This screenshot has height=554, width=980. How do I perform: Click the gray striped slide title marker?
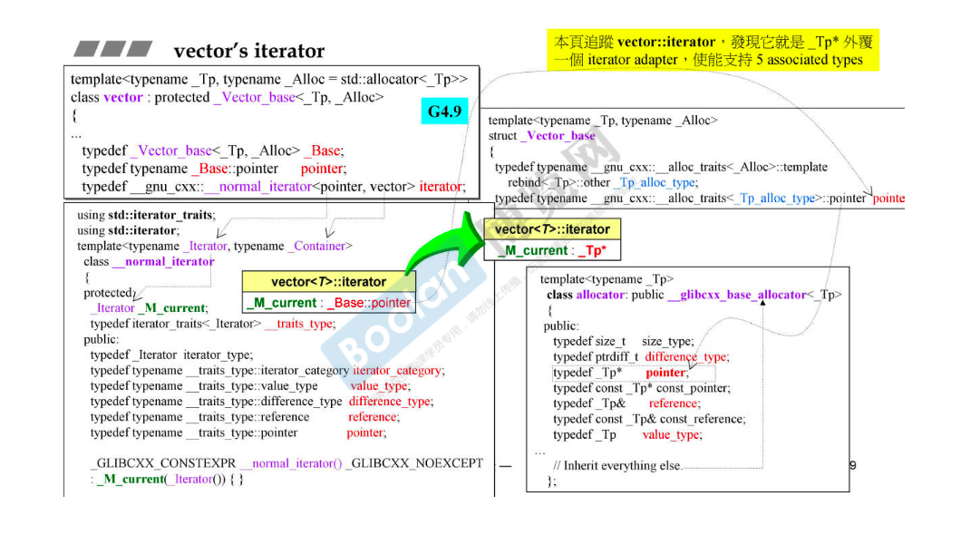click(x=113, y=49)
